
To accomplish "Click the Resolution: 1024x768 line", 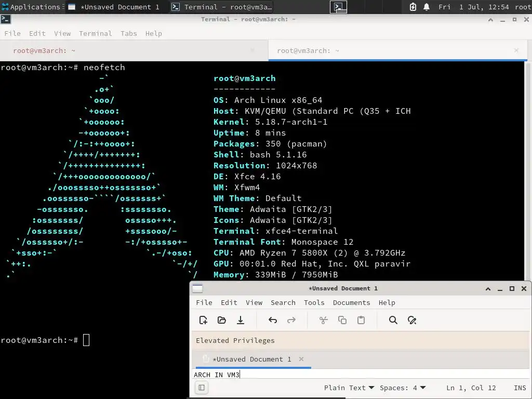I will [x=265, y=166].
